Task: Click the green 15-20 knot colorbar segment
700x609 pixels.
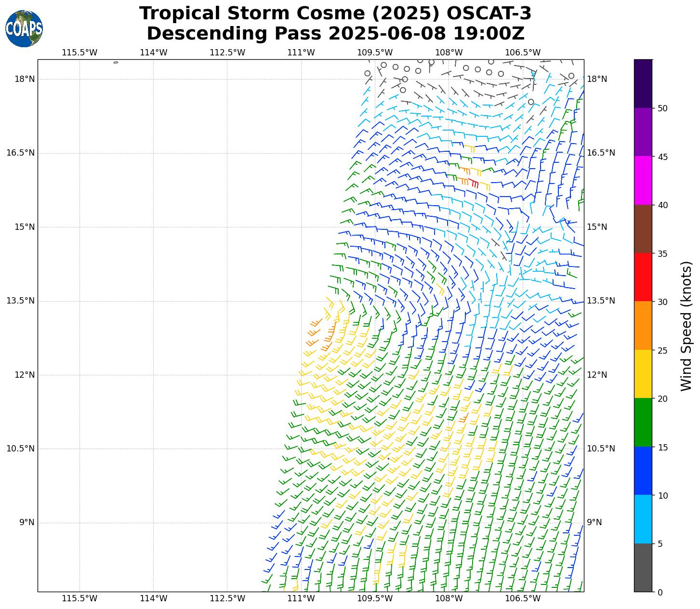Action: (643, 422)
